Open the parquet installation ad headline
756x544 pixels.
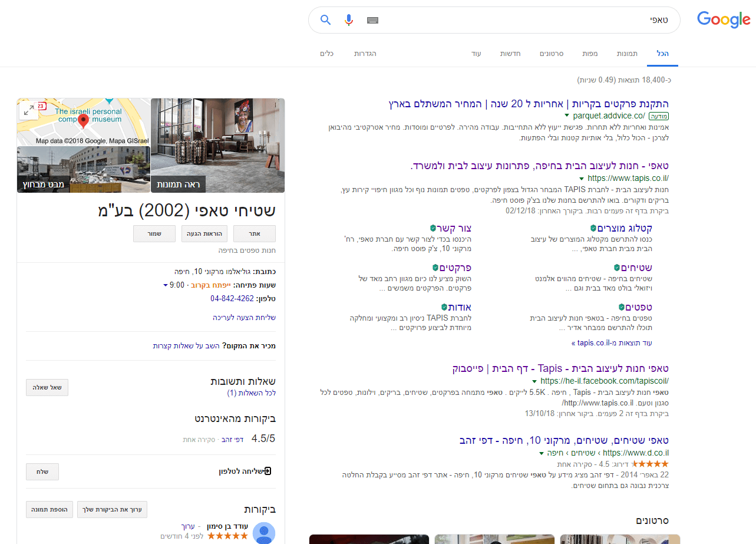[529, 103]
